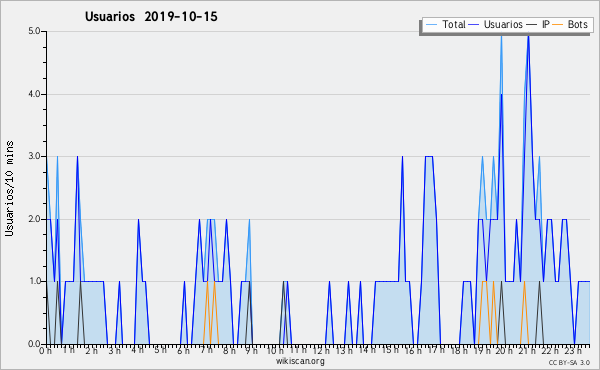Click the '4 h' x-axis label
Screen dimensions: 600x370
point(138,350)
